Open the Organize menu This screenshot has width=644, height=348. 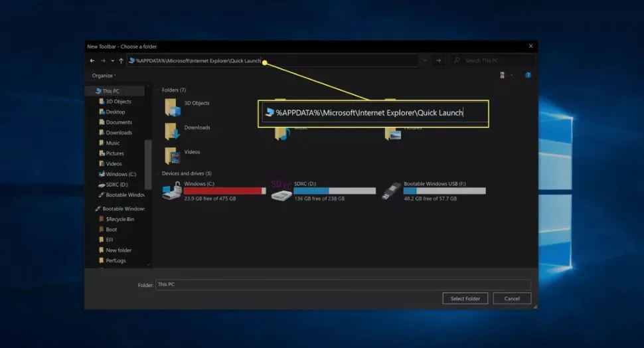104,76
